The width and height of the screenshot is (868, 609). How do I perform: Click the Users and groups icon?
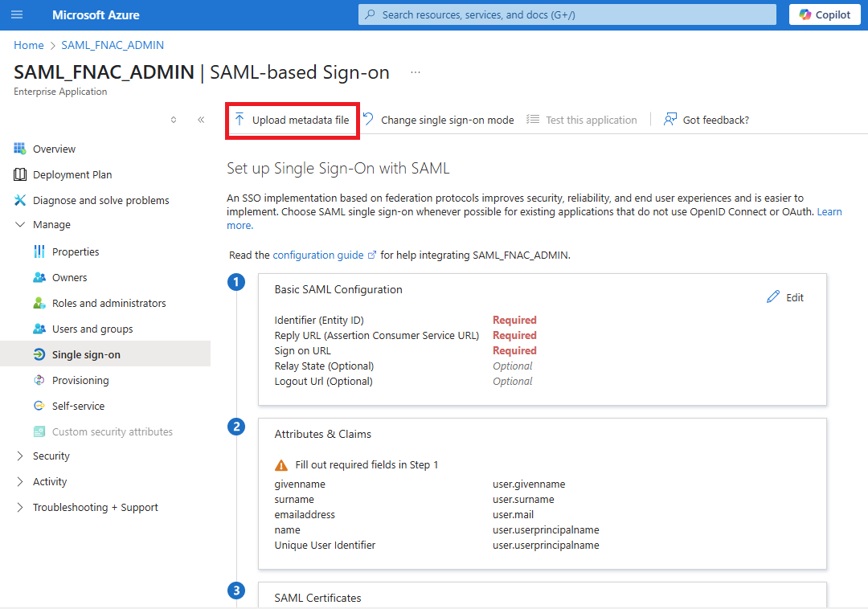point(40,328)
